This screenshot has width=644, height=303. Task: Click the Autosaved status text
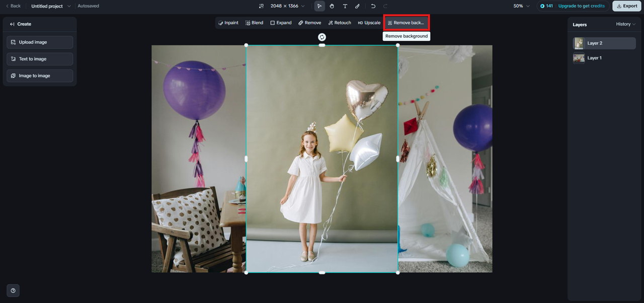click(x=89, y=6)
